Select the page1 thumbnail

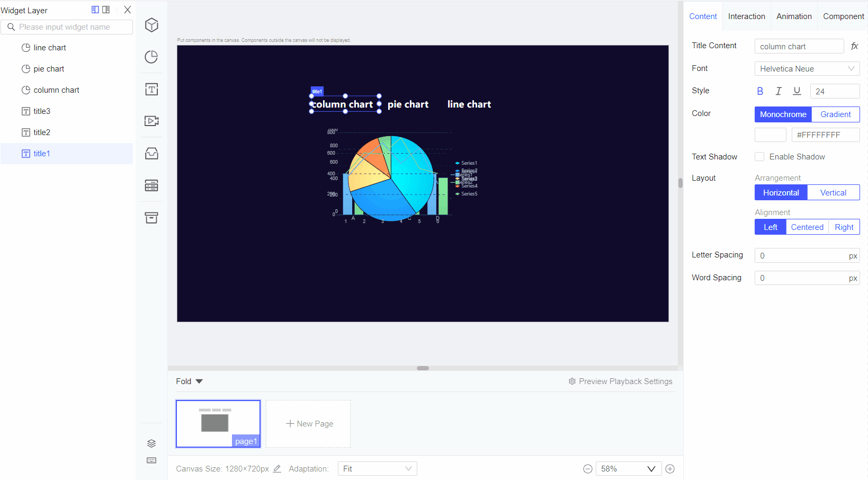[218, 424]
